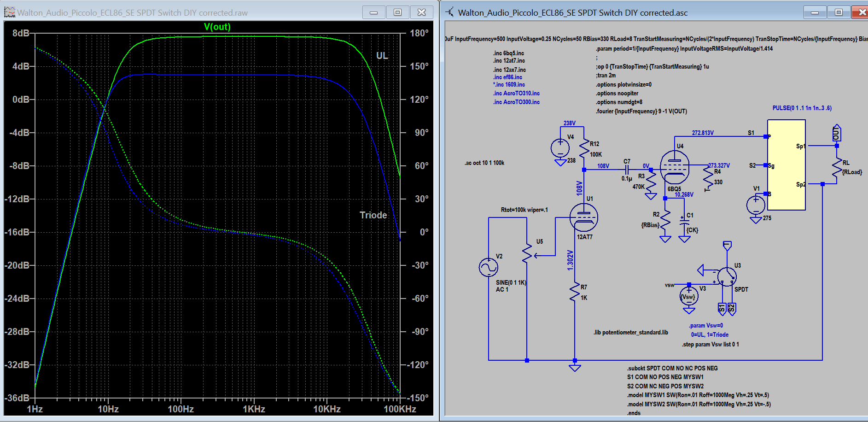868x422 pixels.
Task: Click the PULSE(0 1 .1 1n 1n .3 .6) text
Action: 802,108
